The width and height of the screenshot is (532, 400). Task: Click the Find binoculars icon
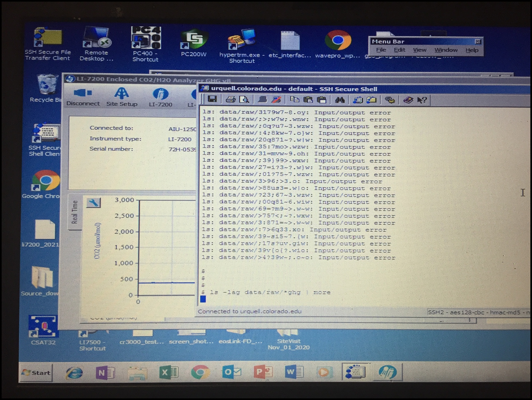340,100
